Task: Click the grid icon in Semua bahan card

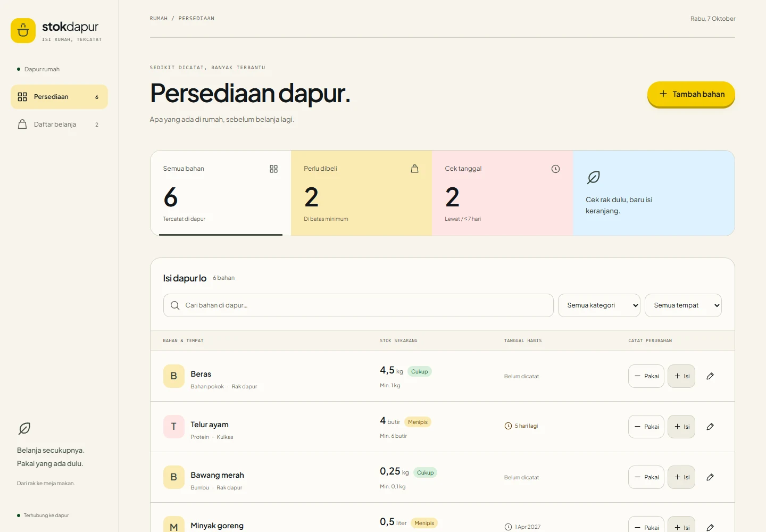Action: (273, 169)
